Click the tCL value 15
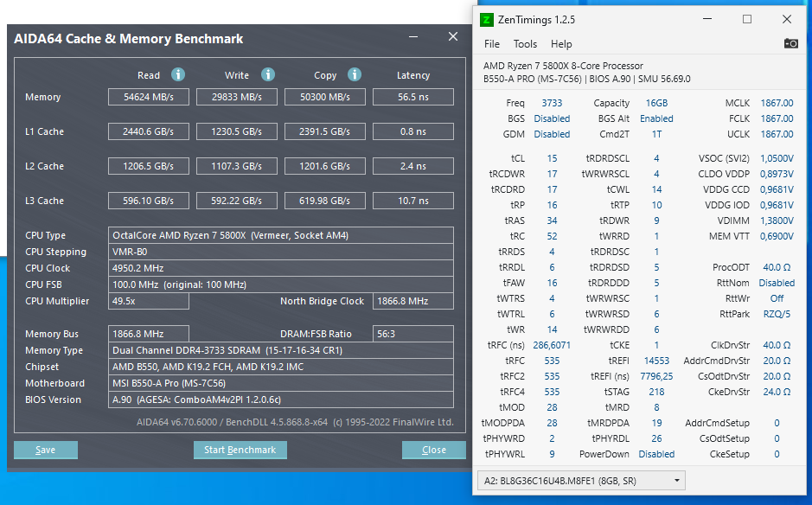812x505 pixels. [x=552, y=158]
